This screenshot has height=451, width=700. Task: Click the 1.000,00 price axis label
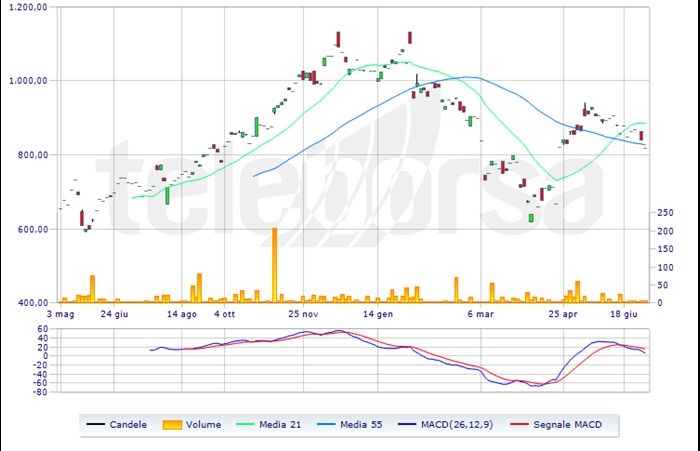(x=28, y=81)
